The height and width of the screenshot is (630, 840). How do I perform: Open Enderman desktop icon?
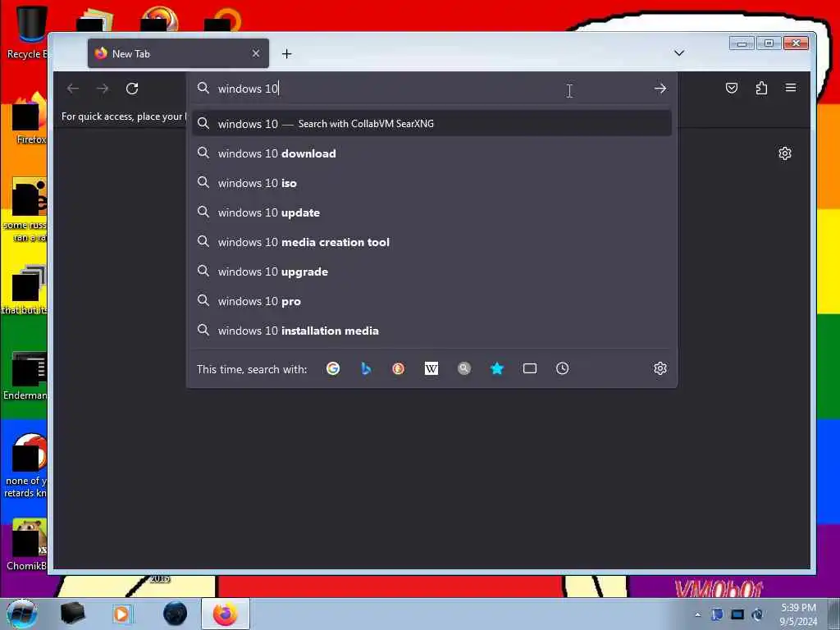pyautogui.click(x=25, y=375)
